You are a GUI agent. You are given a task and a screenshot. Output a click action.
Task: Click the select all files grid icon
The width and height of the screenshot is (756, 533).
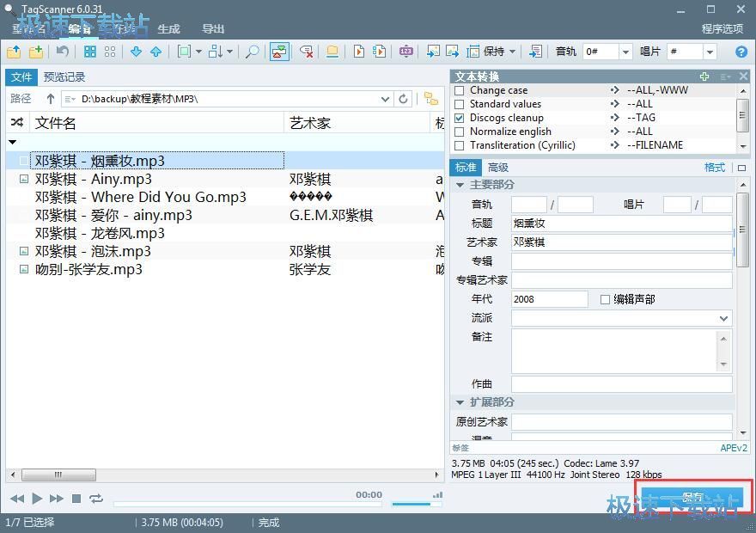[90, 52]
